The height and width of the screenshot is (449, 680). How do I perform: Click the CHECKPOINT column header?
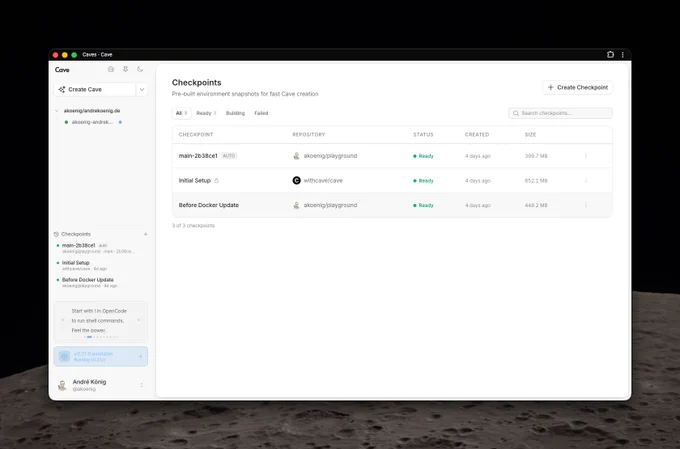click(196, 134)
